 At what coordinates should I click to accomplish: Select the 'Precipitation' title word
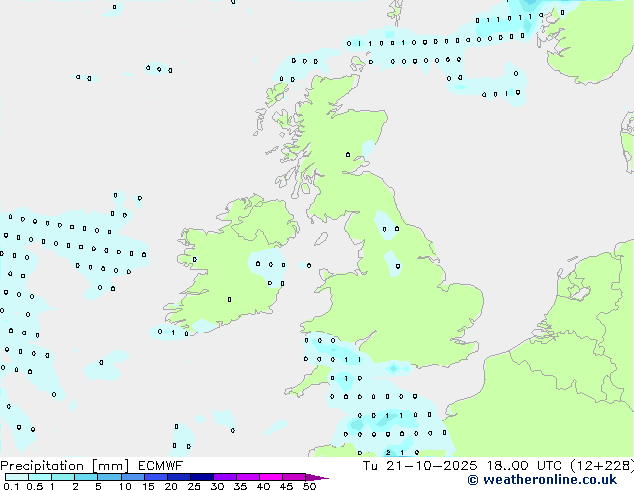(42, 466)
